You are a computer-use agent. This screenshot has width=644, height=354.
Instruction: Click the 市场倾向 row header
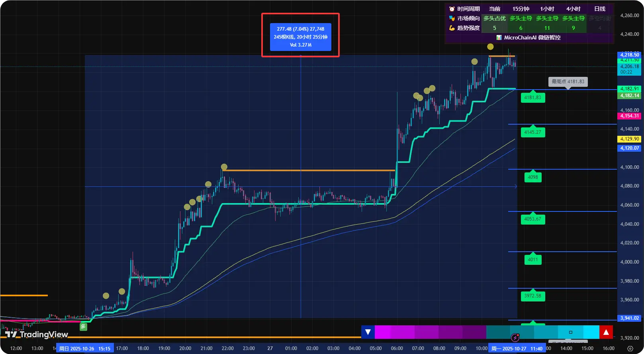(x=468, y=18)
